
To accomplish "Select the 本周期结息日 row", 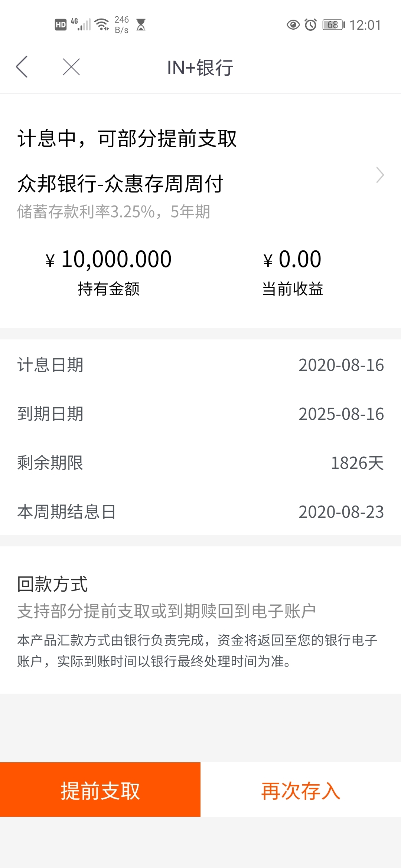I will (200, 512).
